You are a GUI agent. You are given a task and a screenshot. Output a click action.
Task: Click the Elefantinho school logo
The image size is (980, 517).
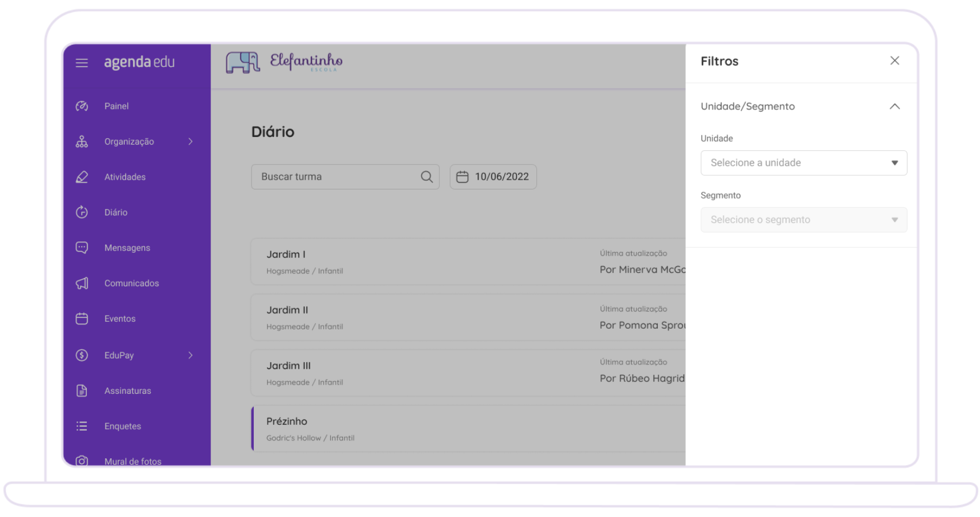click(x=284, y=62)
